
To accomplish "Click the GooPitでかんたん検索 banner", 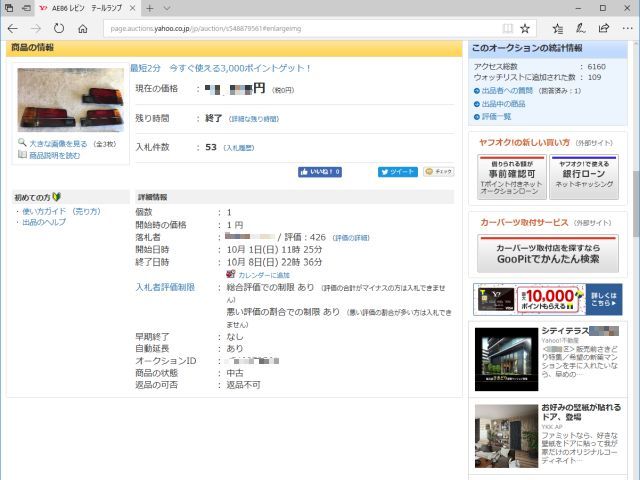I will point(547,251).
